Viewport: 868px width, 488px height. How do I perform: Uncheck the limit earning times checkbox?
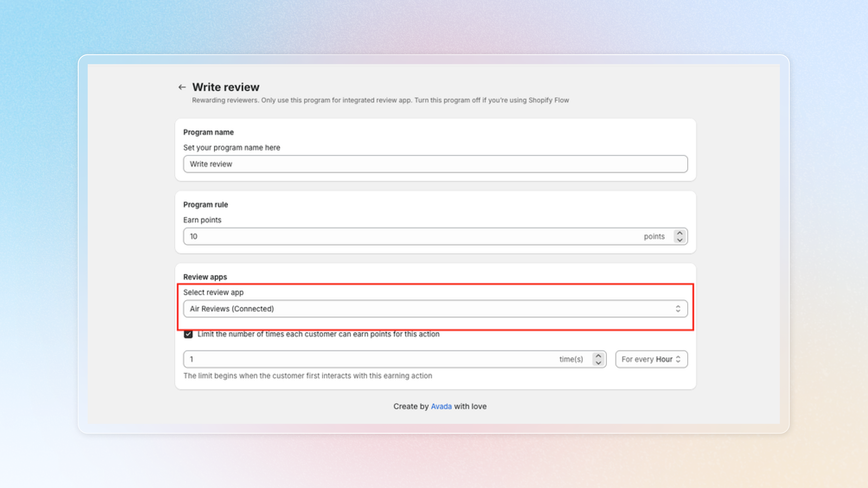tap(188, 334)
